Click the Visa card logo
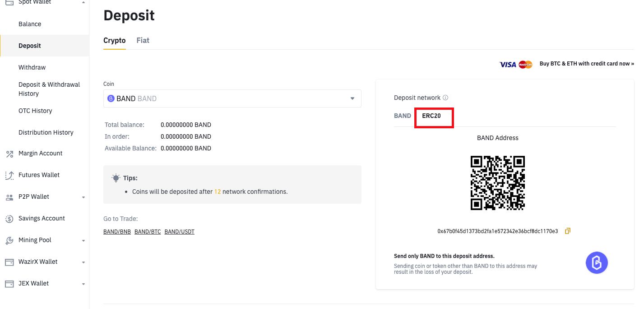644x309 pixels. pyautogui.click(x=508, y=64)
